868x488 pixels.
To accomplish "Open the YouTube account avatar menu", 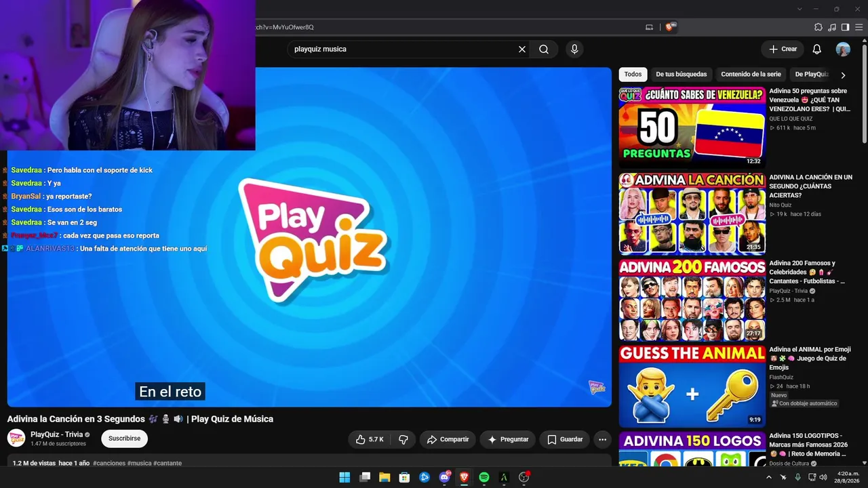I will click(x=843, y=49).
